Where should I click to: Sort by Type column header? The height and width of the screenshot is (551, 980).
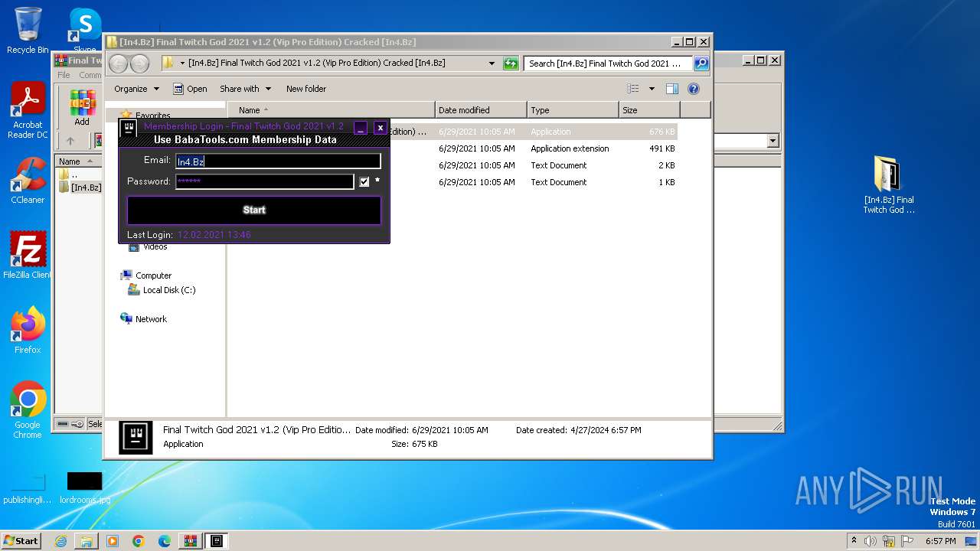click(573, 110)
